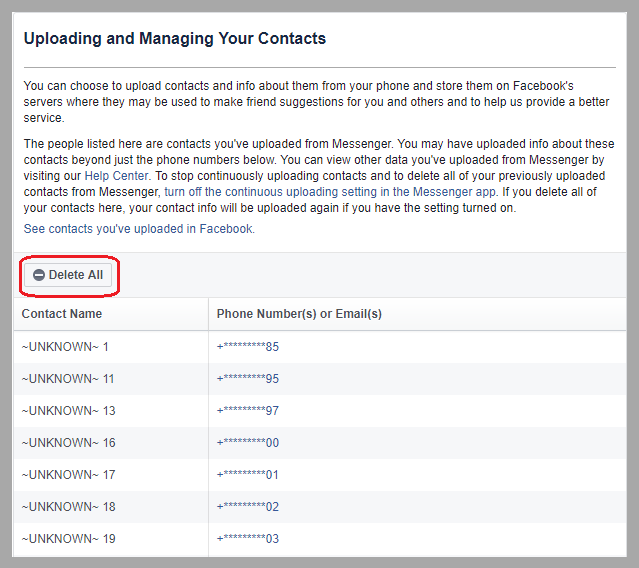Image resolution: width=639 pixels, height=568 pixels.
Task: Select the ~UNKNOWN~ 17 contact name
Action: pos(68,475)
